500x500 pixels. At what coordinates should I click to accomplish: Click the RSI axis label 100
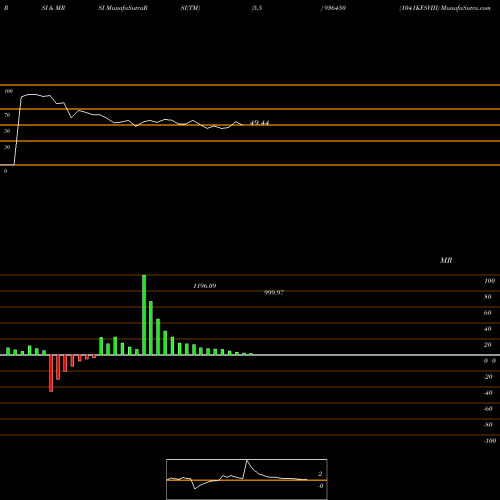(x=9, y=91)
